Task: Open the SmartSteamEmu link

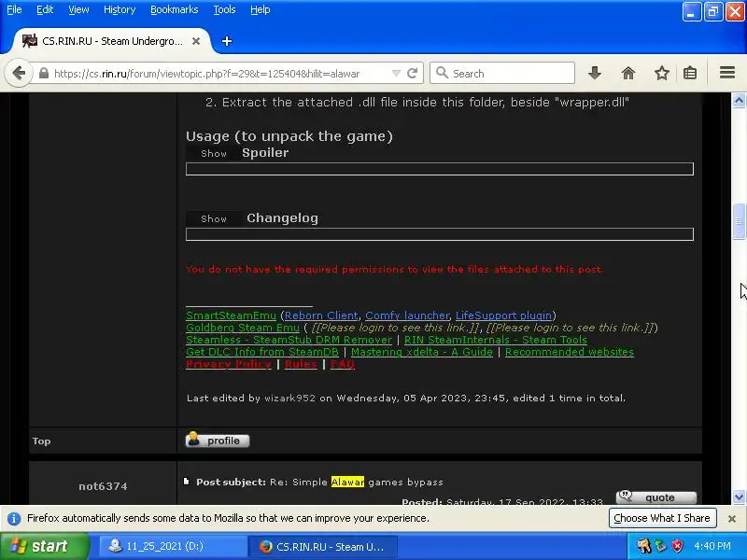Action: click(x=231, y=315)
